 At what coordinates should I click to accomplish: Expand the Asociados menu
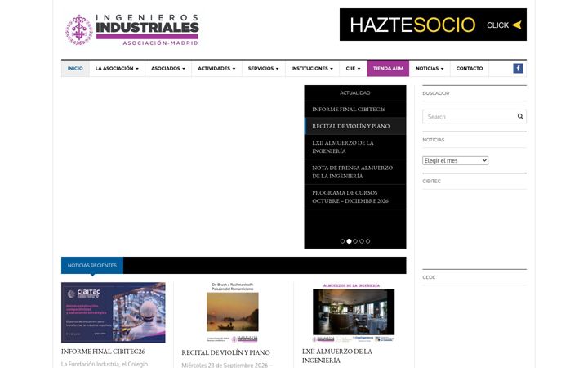[168, 69]
